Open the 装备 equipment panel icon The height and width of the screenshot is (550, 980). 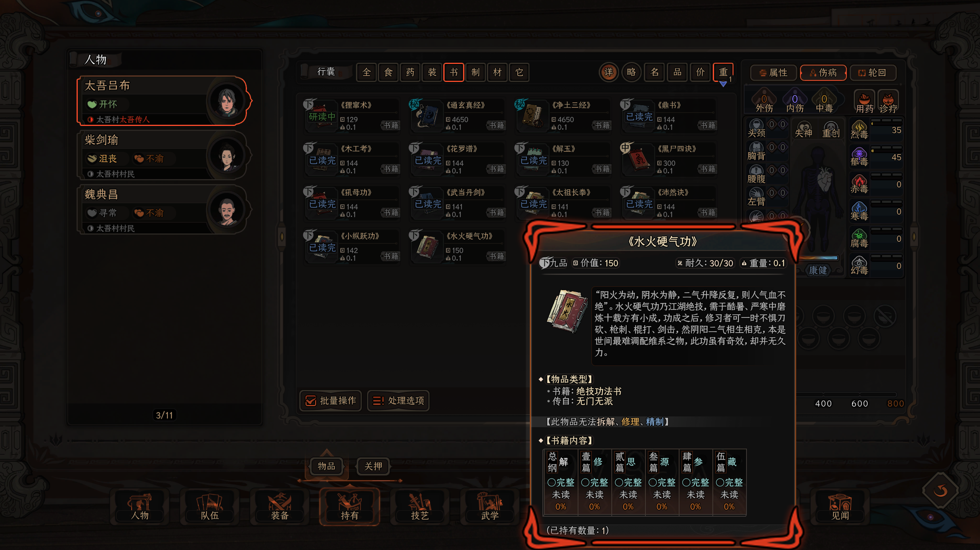[x=280, y=506]
